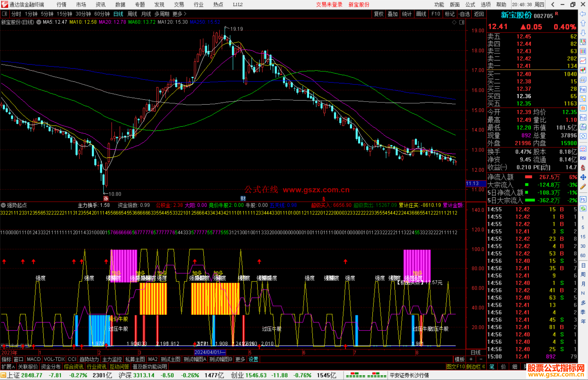Click the candlestick chart icon in sidebar
The width and height of the screenshot is (588, 380).
[583, 70]
